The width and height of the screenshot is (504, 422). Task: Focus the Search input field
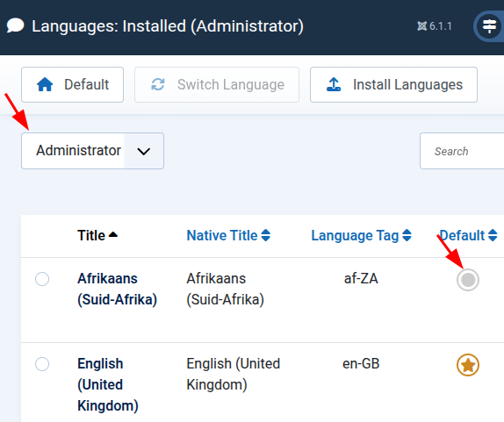[x=462, y=151]
